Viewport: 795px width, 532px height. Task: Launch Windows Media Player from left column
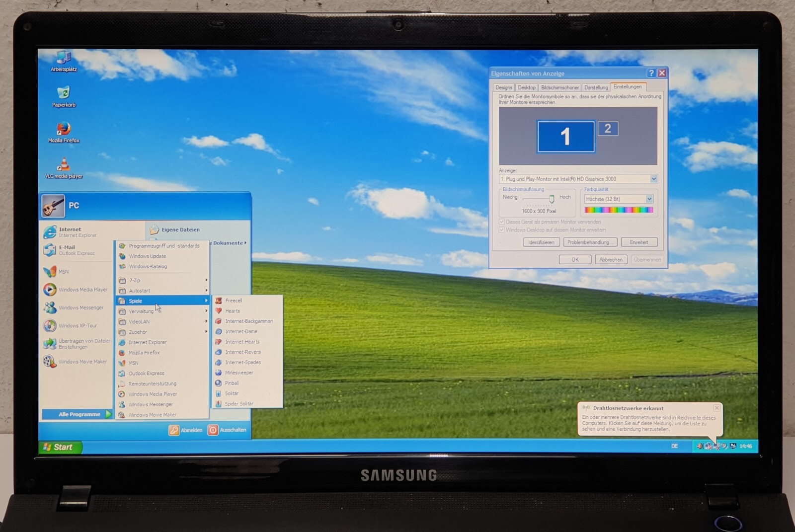pos(77,290)
